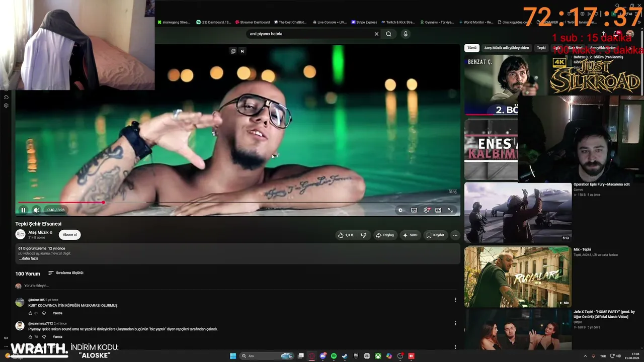
Task: Switch to theater mode view
Action: click(x=438, y=210)
